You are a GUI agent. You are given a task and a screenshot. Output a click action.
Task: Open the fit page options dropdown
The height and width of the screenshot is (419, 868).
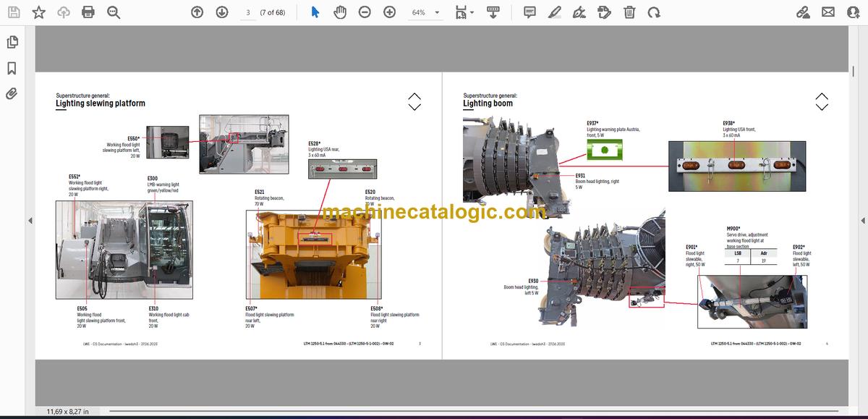pos(464,12)
